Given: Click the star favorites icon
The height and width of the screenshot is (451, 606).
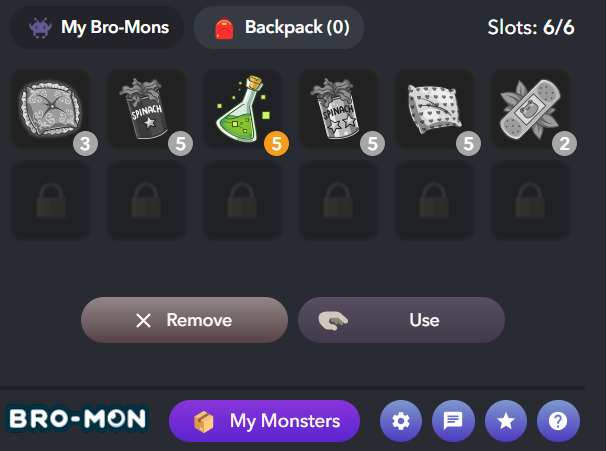Looking at the screenshot, I should pyautogui.click(x=506, y=421).
